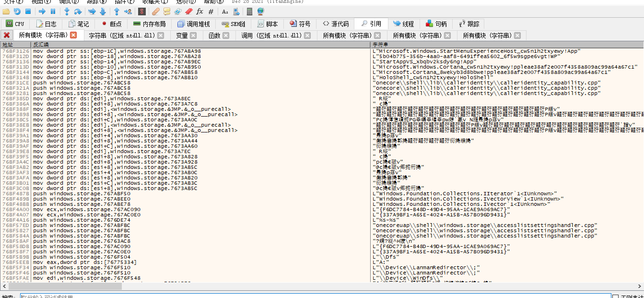Click the Stop debugging square icon
The height and width of the screenshot is (298, 644).
pos(28,11)
